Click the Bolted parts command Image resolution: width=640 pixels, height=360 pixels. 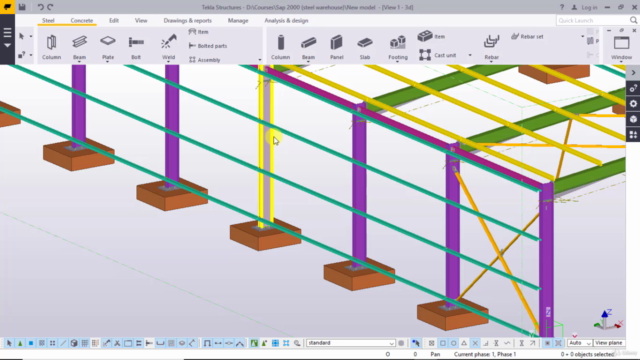click(208, 46)
